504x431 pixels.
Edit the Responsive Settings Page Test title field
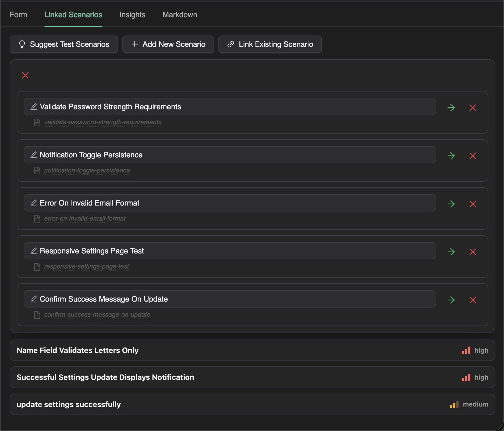coord(230,251)
